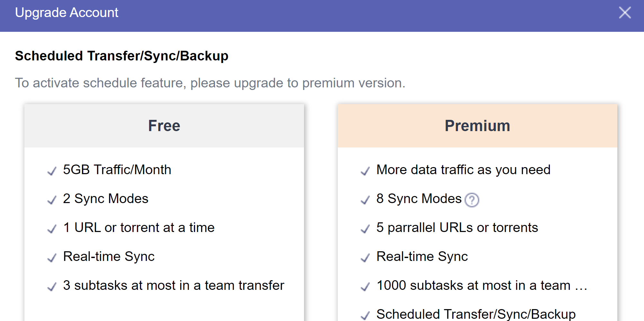Click Real-time Sync under Premium plan
644x321 pixels.
click(422, 256)
